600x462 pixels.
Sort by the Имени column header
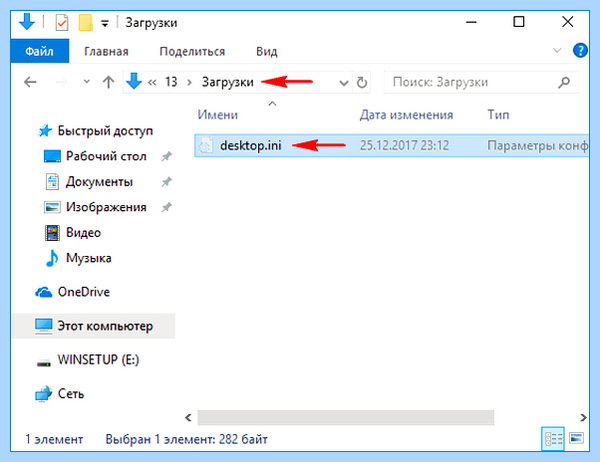point(218,114)
